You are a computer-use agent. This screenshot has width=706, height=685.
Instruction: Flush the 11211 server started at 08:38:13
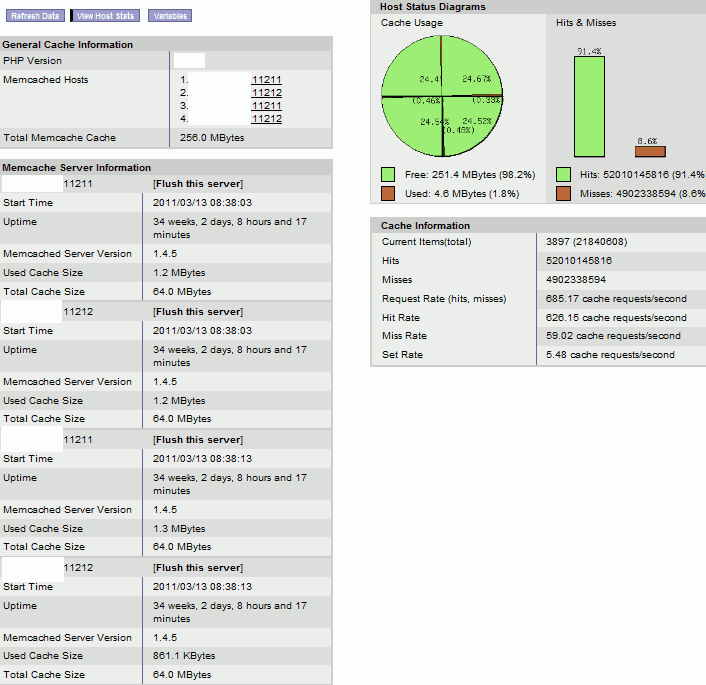(198, 440)
